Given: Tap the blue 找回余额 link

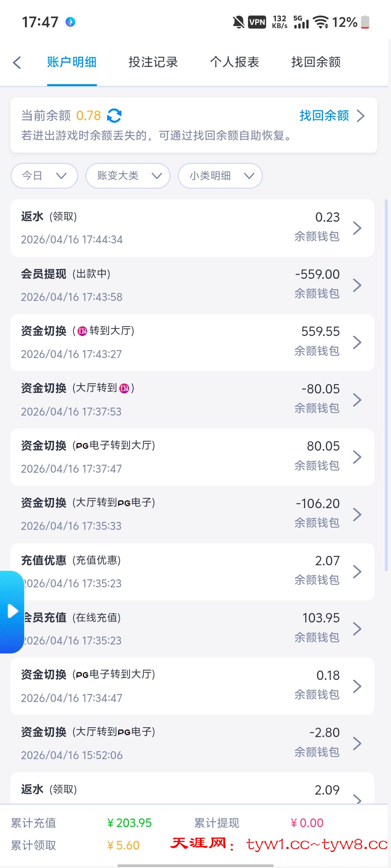Looking at the screenshot, I should click(x=324, y=116).
